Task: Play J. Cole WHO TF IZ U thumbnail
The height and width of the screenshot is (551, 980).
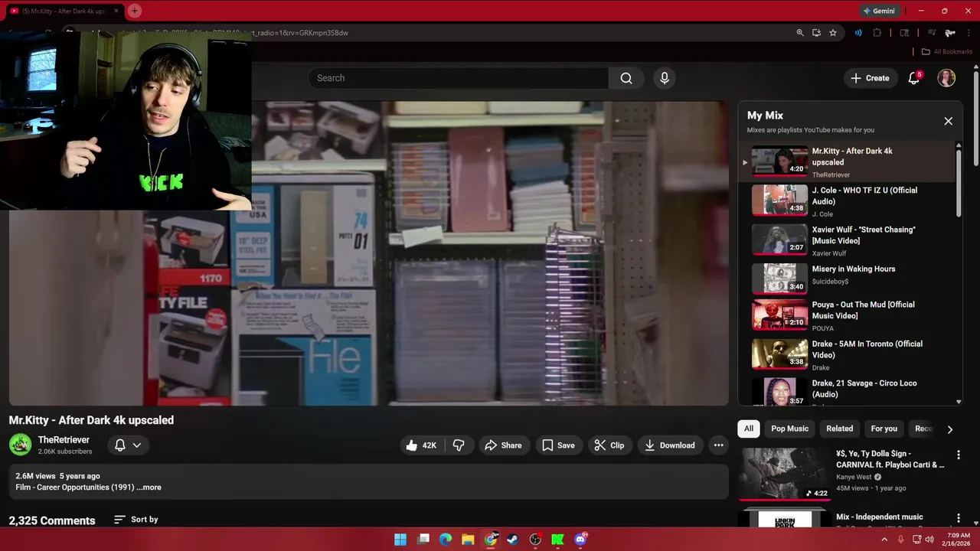Action: coord(779,201)
